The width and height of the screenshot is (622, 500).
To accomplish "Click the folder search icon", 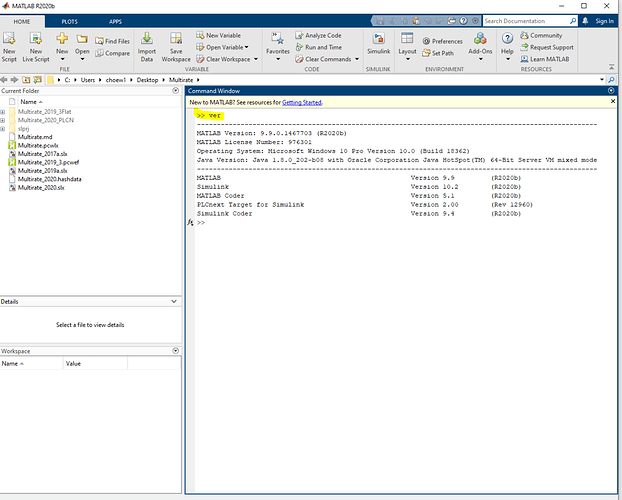I will (x=611, y=80).
